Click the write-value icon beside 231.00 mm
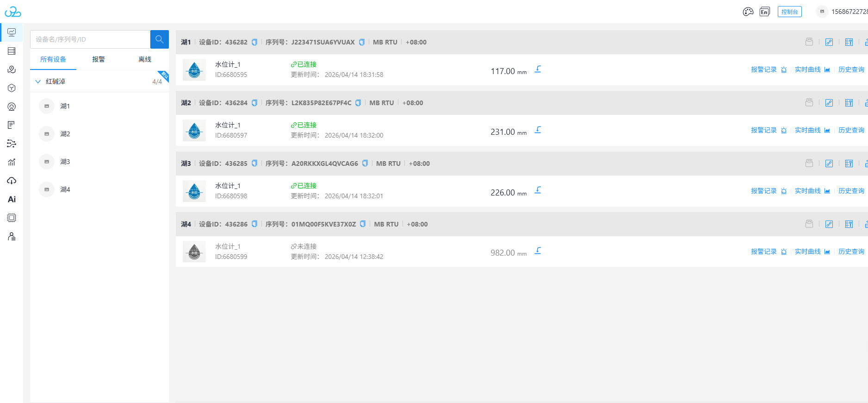The height and width of the screenshot is (403, 868). 538,130
